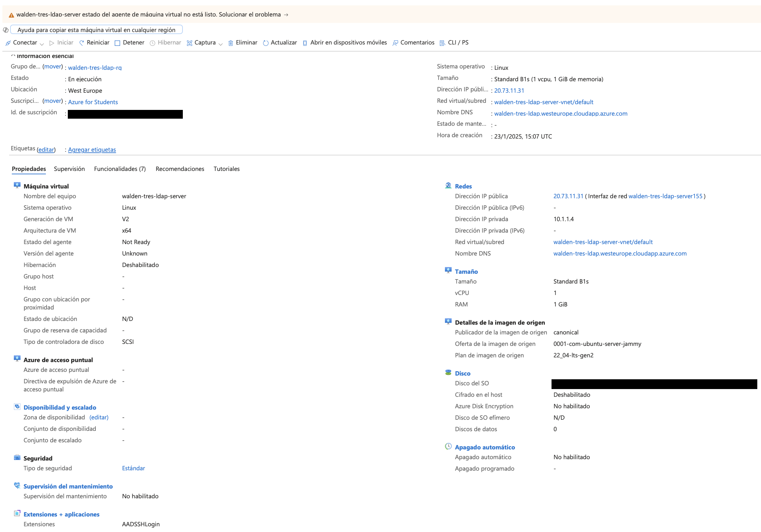761x532 pixels.
Task: Click the CLI / PS icon
Action: pos(442,43)
